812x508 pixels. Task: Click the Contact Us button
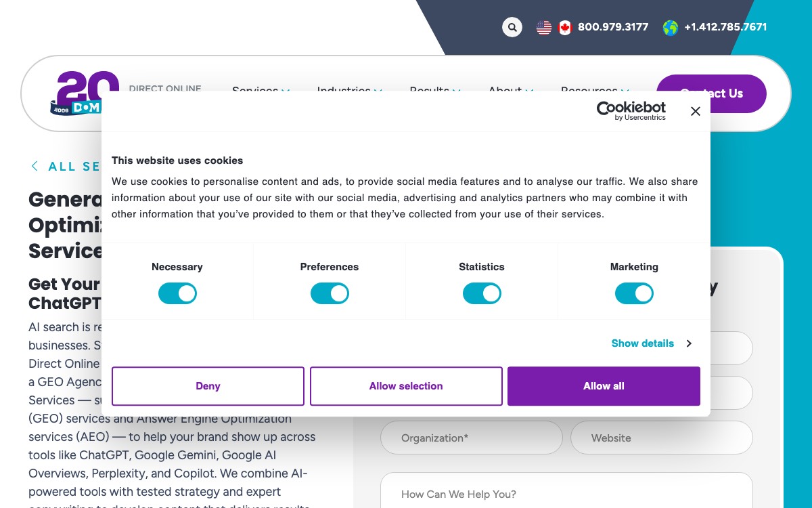711,93
